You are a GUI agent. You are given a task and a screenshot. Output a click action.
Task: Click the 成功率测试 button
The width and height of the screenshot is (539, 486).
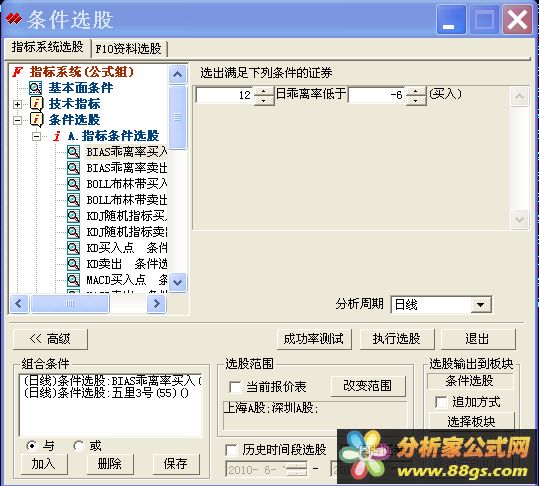[314, 339]
